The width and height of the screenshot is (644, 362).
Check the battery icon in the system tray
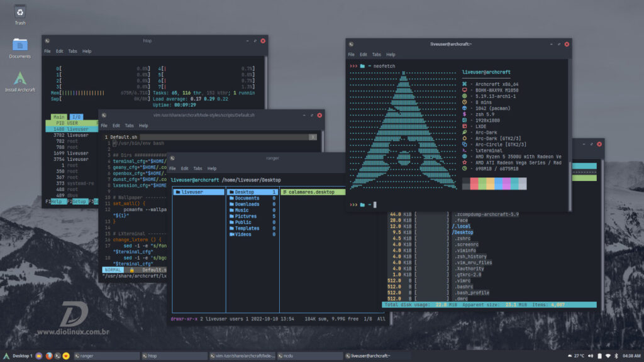point(599,355)
